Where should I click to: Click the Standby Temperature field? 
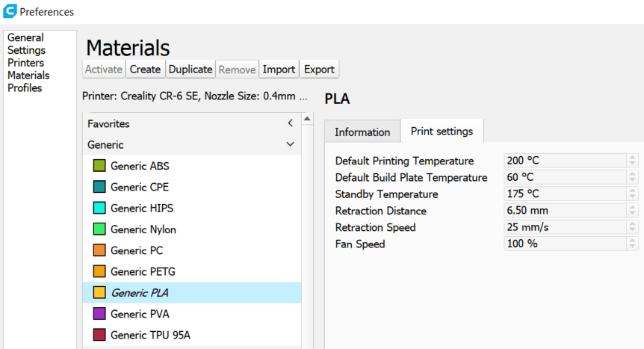[x=566, y=194]
